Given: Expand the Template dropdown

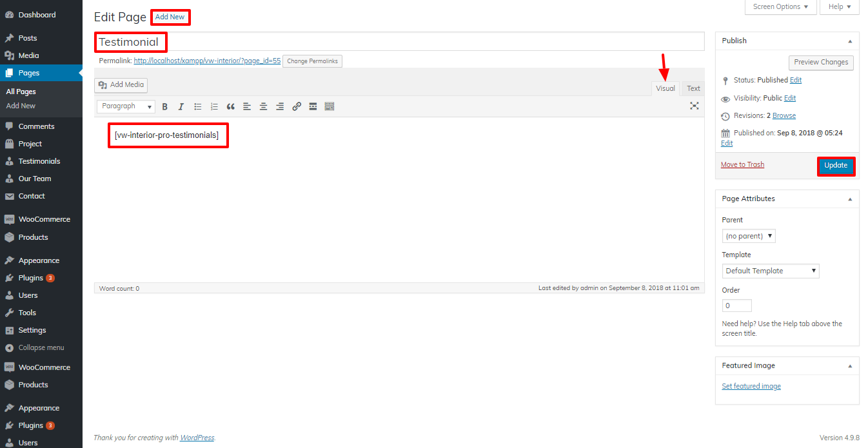Looking at the screenshot, I should [771, 271].
